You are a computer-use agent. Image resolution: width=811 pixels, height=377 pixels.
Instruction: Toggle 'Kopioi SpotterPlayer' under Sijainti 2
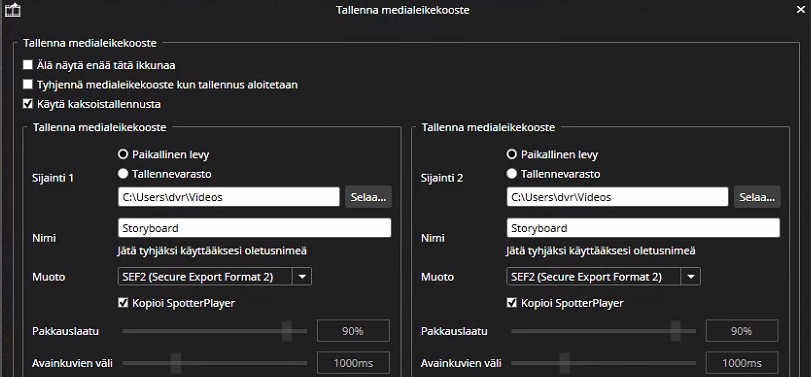(512, 303)
